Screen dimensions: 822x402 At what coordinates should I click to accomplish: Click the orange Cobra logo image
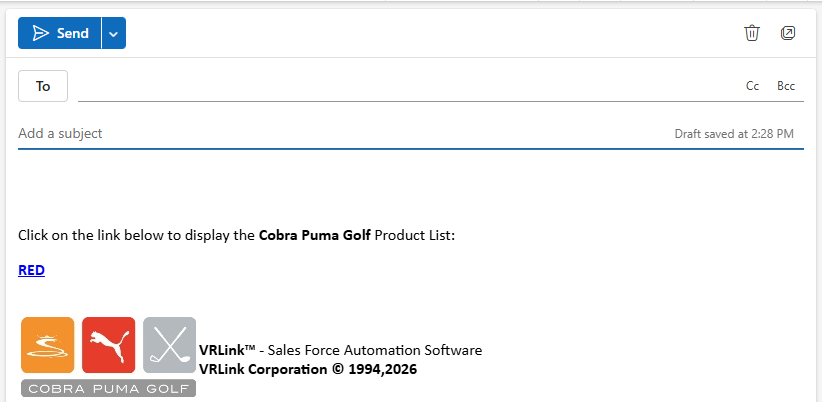click(x=48, y=345)
